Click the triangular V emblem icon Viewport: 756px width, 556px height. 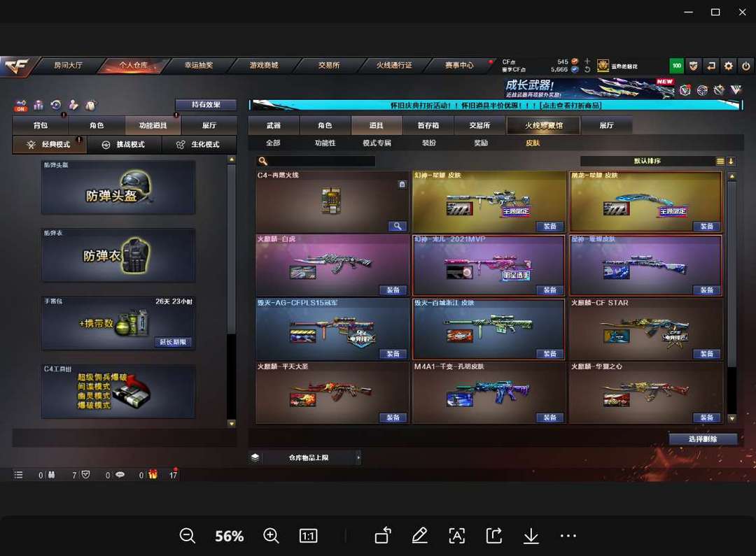[736, 90]
